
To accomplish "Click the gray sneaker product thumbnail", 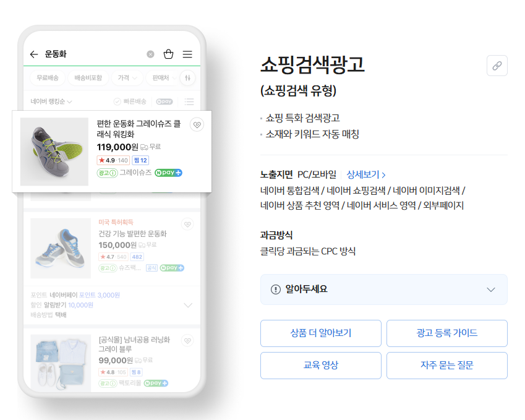I will [54, 152].
